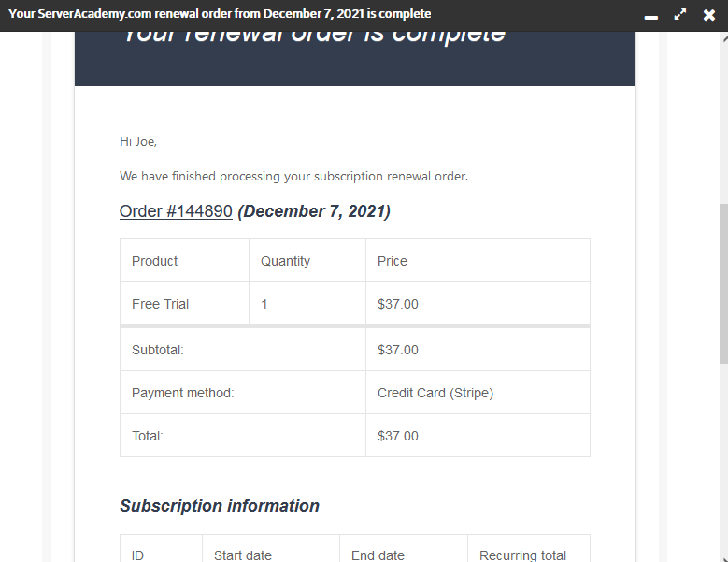
Task: Minimize the email popup window
Action: (x=651, y=16)
